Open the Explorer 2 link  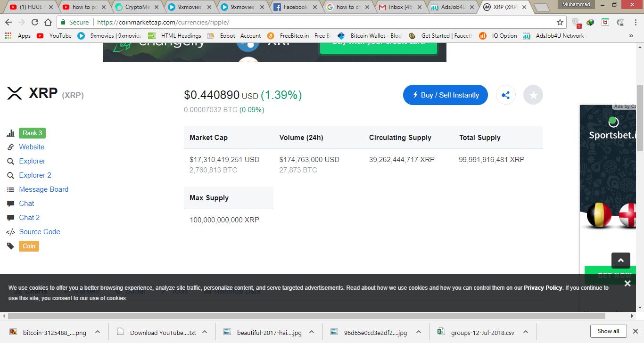click(x=35, y=175)
